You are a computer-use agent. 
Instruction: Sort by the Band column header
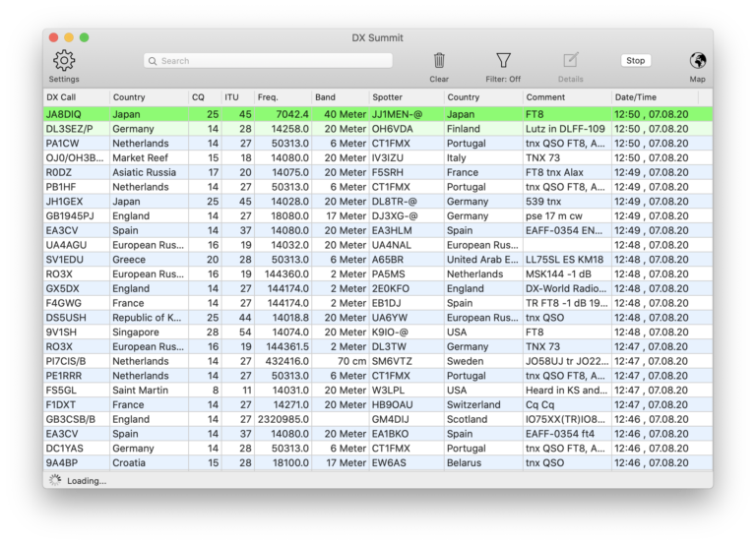pos(341,97)
